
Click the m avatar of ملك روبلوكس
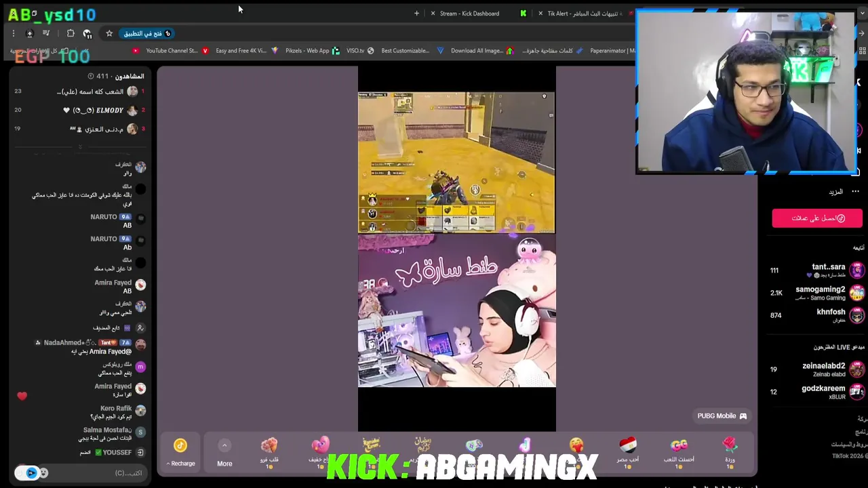point(140,367)
